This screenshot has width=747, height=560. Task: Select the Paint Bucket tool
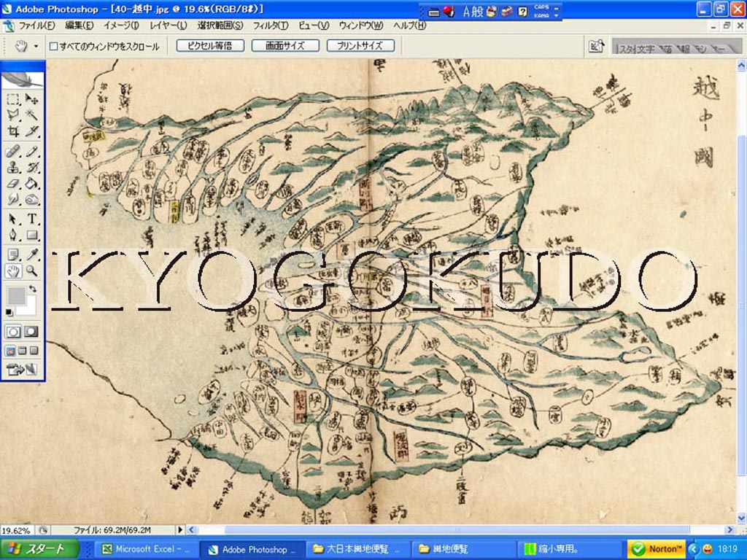coord(31,183)
